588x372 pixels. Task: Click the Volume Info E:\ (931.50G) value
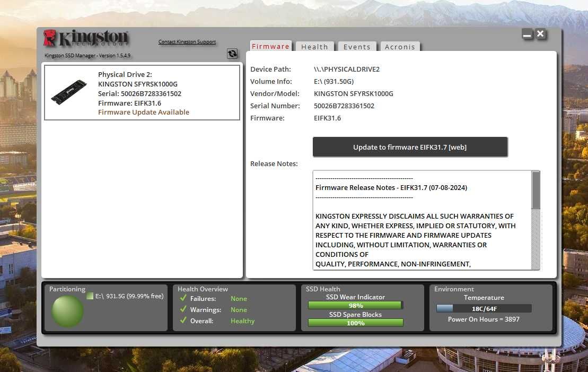click(x=334, y=81)
